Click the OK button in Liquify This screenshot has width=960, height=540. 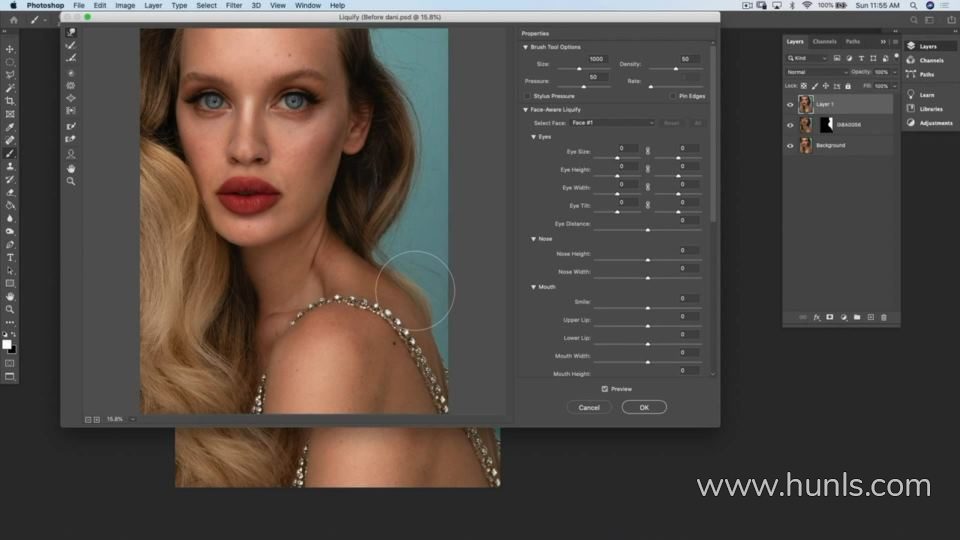[x=644, y=407]
